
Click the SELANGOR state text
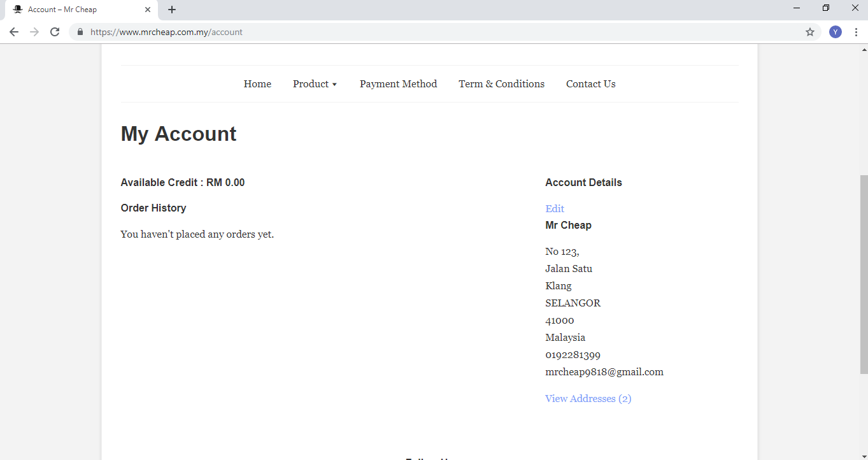pyautogui.click(x=573, y=303)
